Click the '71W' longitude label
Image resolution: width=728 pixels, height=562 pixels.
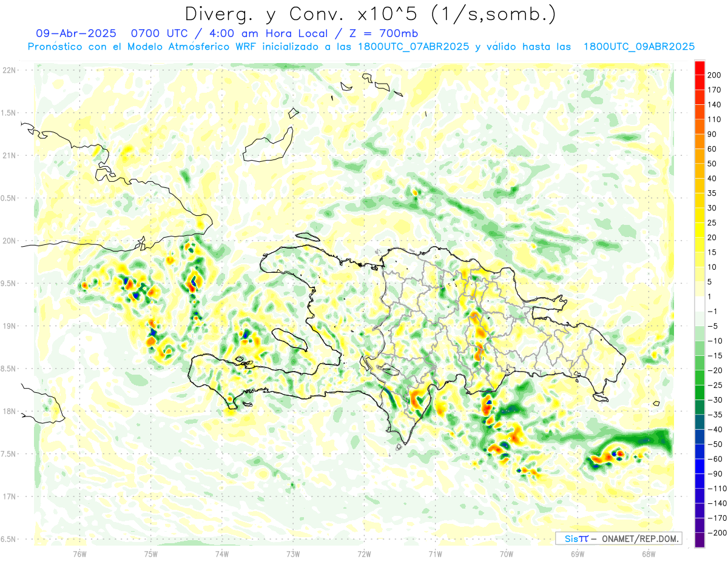click(x=435, y=554)
